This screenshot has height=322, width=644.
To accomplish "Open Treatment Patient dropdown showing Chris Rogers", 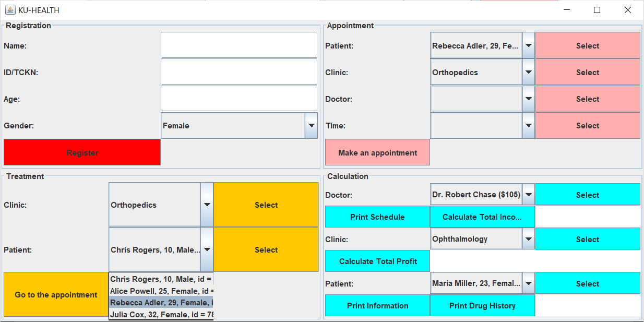I will (161, 249).
